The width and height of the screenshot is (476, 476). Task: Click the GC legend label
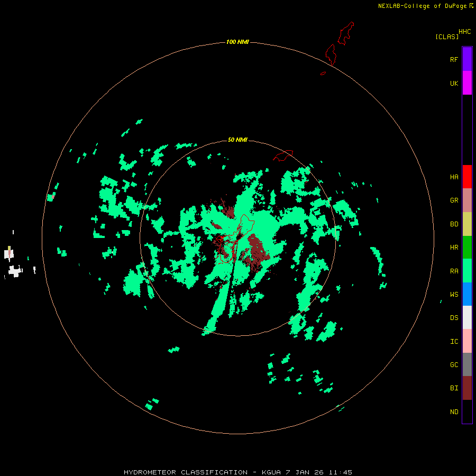pyautogui.click(x=454, y=365)
